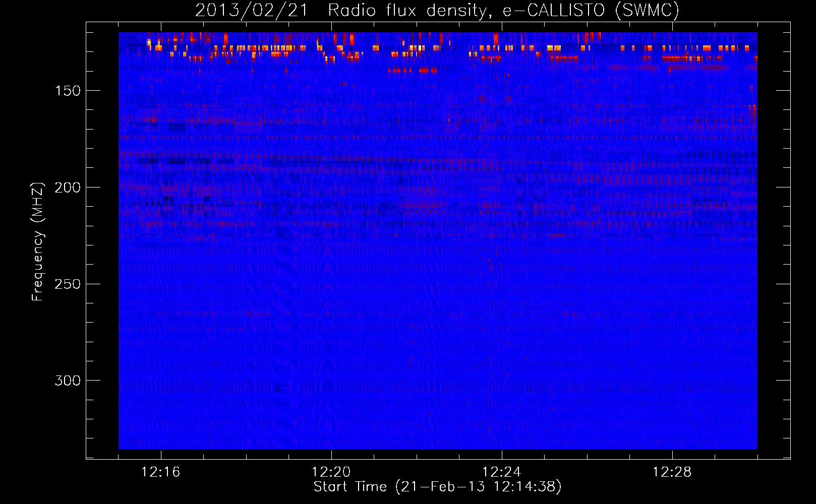Click the 200 frequency tick label
Screen dimensions: 816x504
pyautogui.click(x=68, y=187)
